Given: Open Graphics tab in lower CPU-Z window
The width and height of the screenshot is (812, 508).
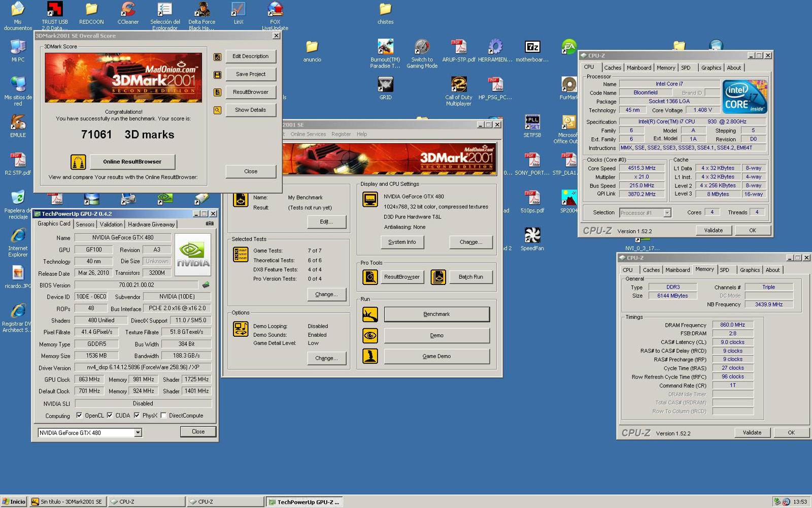Looking at the screenshot, I should [750, 270].
